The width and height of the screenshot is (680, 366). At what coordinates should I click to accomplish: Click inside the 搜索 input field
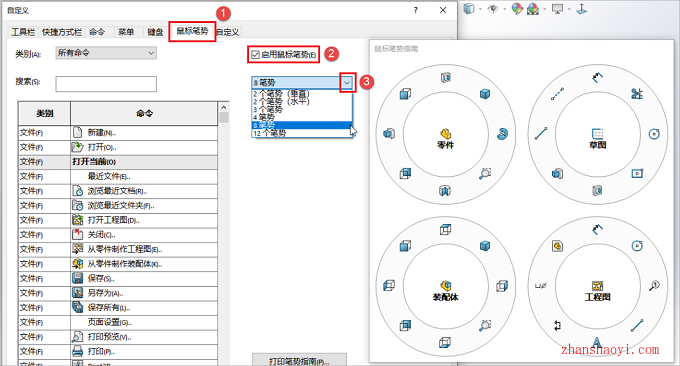[106, 84]
